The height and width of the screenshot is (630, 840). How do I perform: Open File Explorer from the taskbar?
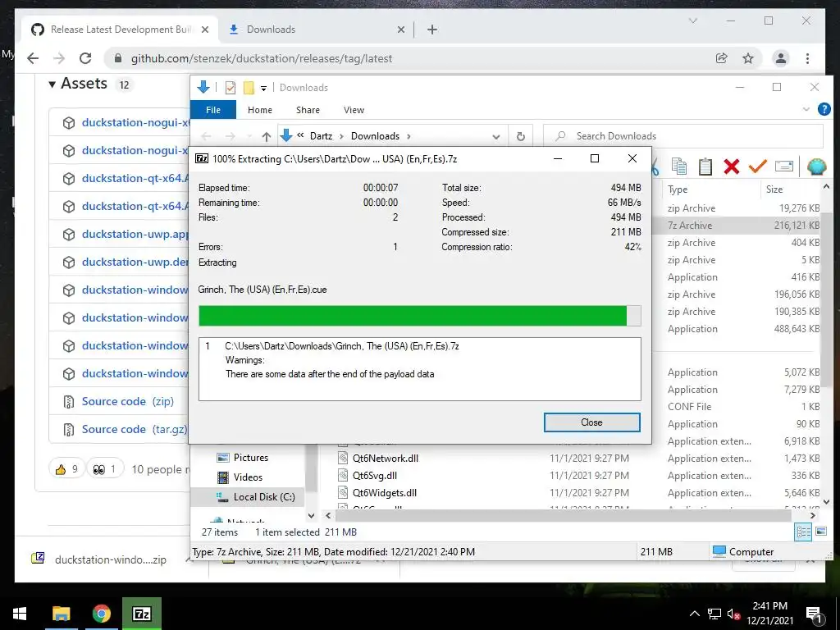click(61, 614)
